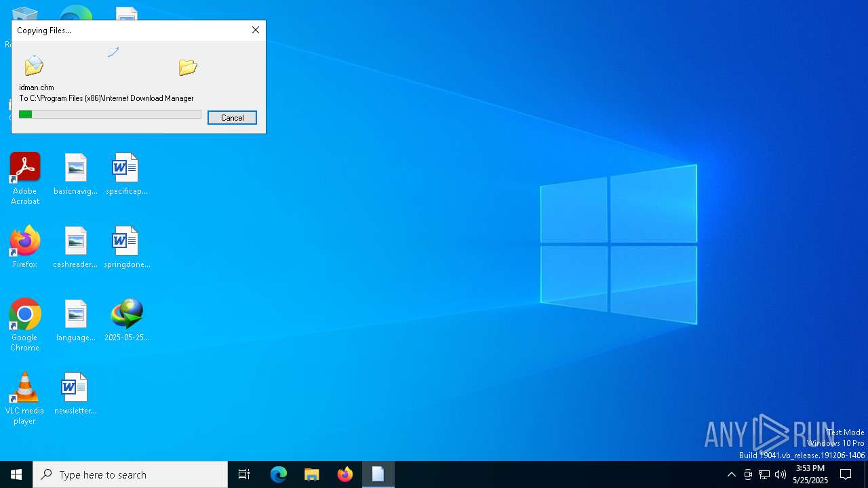Image resolution: width=868 pixels, height=488 pixels.
Task: Select the 2025-05-25... IDM installer icon
Action: click(127, 321)
